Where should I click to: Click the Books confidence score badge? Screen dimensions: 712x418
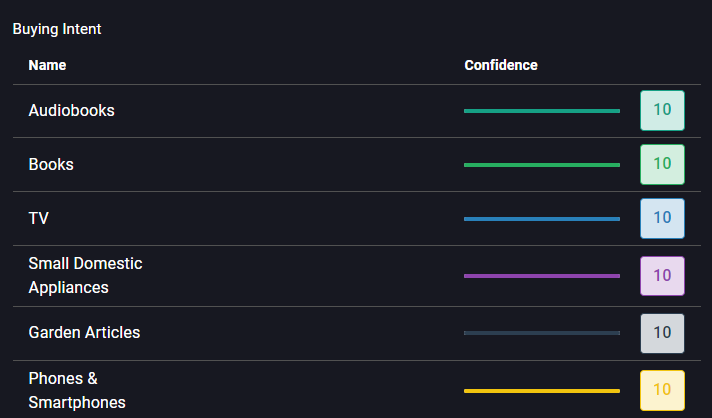(662, 164)
